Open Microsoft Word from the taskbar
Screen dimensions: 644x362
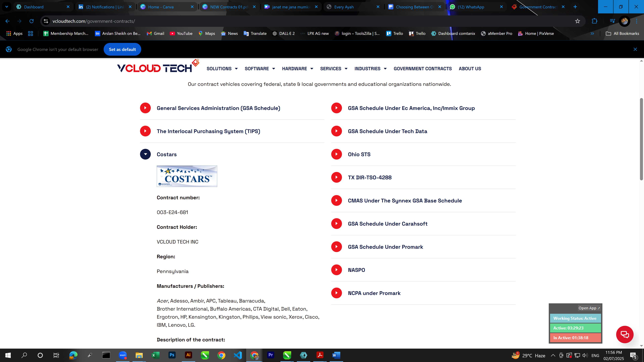[336, 355]
